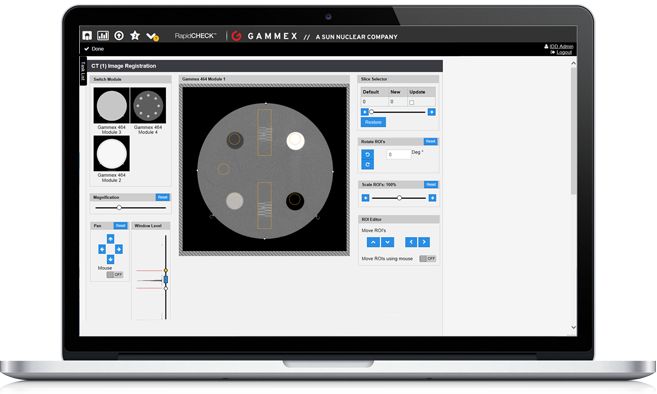Open the checkmark tasks icon with badge

(152, 36)
